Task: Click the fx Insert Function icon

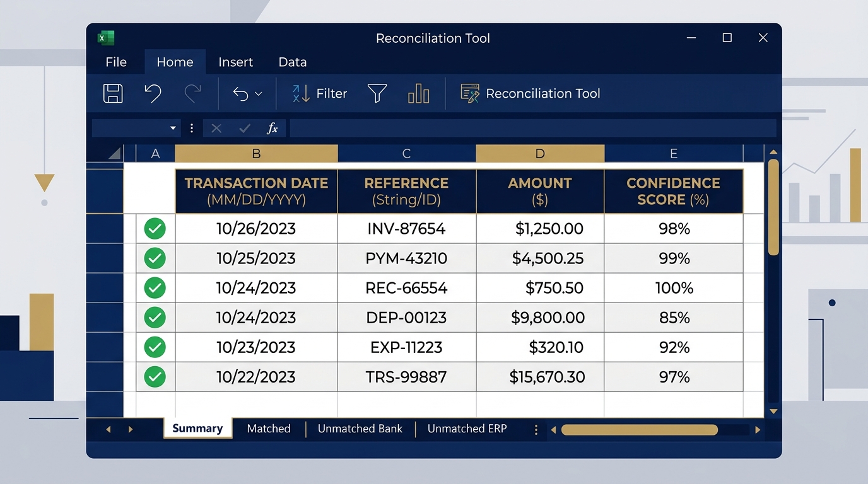Action: tap(273, 128)
